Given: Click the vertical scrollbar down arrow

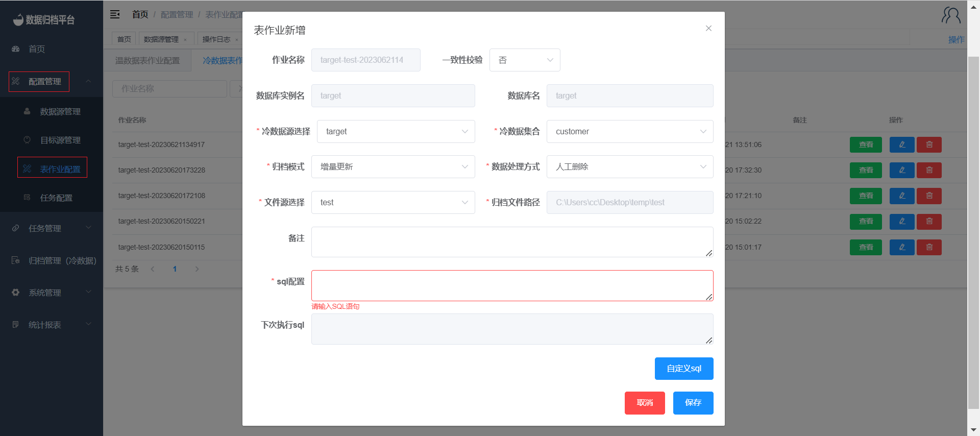Looking at the screenshot, I should pyautogui.click(x=973, y=430).
